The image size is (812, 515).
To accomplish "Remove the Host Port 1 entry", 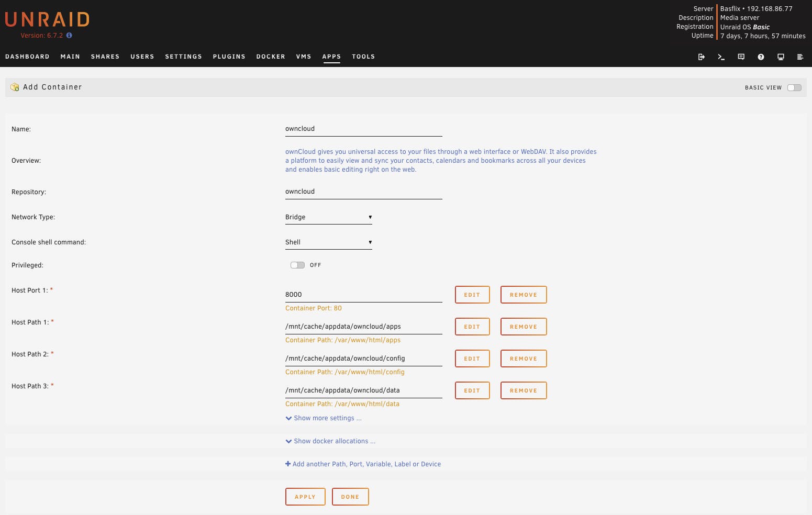I will (524, 295).
